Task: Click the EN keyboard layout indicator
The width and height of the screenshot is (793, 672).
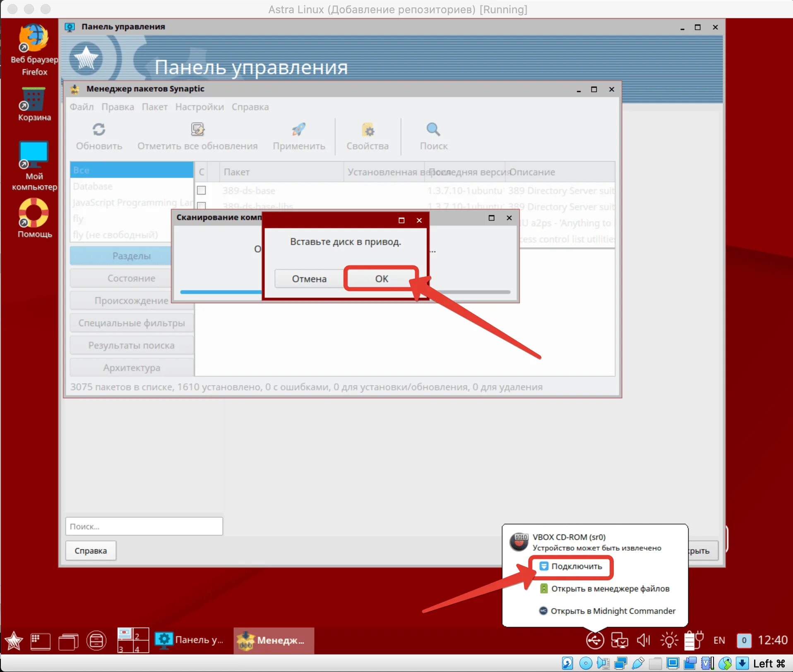Action: coord(719,640)
